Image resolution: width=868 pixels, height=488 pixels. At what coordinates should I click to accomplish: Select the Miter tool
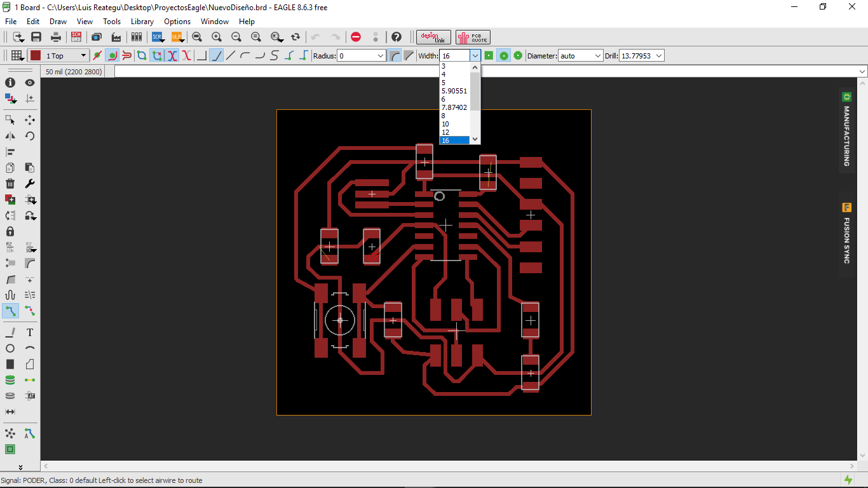tap(30, 263)
